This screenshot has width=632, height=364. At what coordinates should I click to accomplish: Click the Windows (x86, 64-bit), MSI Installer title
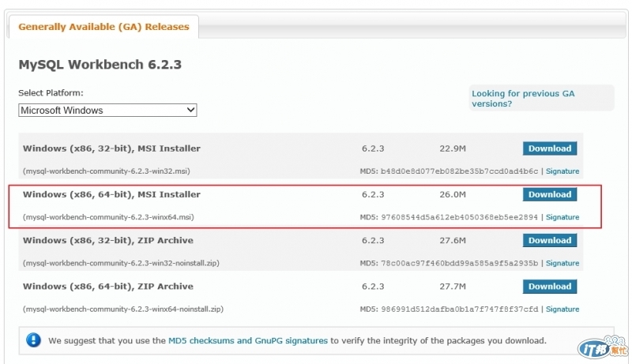click(x=111, y=194)
